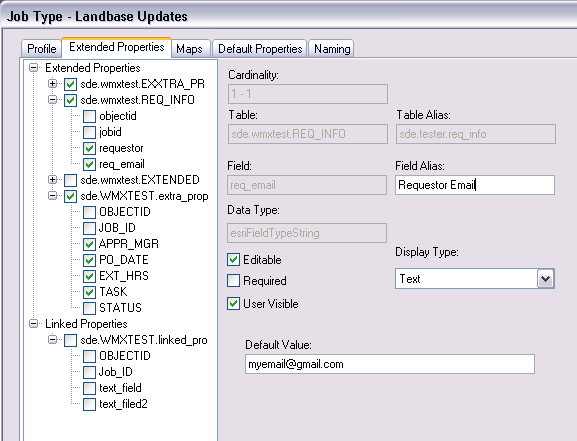Screen dimensions: 577x441
Task: Select the objectid label under REQ_INFO
Action: point(118,116)
